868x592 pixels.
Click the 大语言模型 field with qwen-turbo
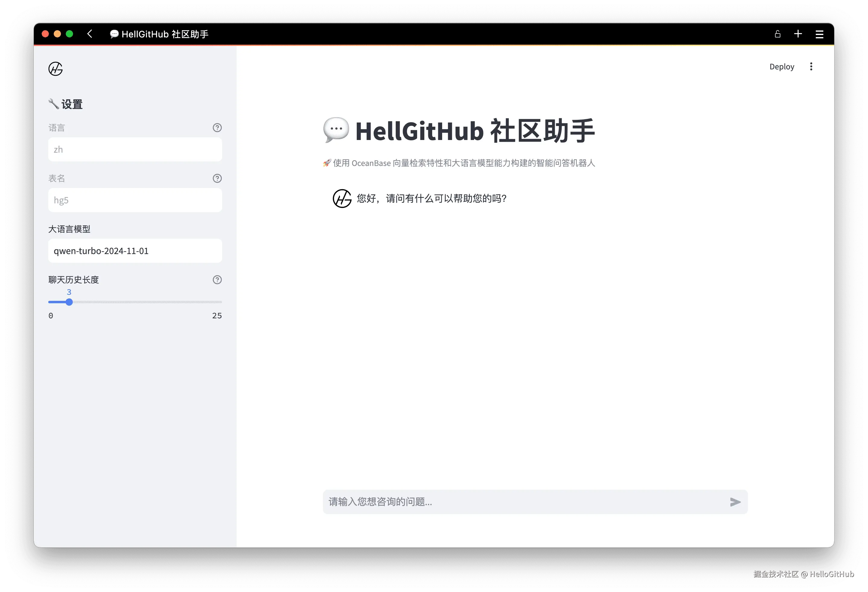(135, 251)
